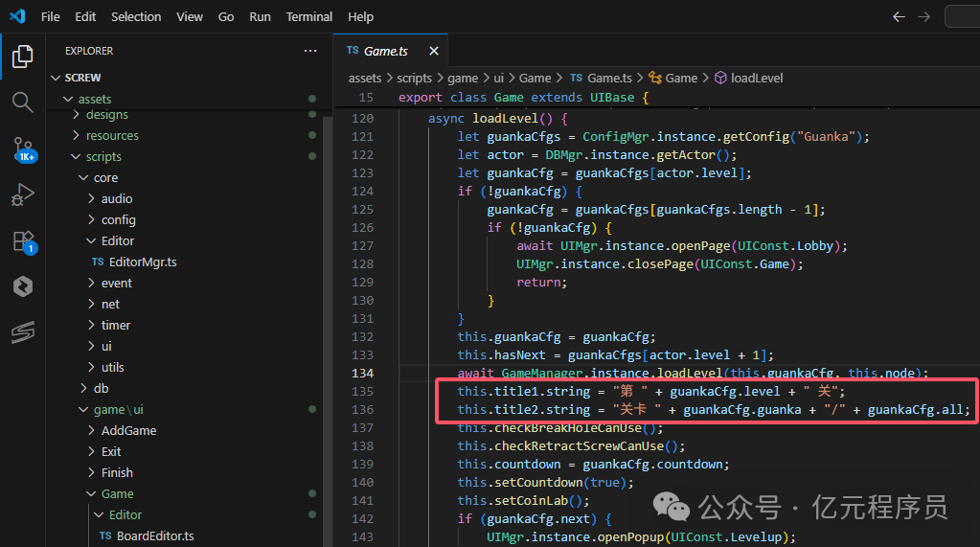Click the Game.ts breadcrumb segment
This screenshot has height=547, width=980.
pyautogui.click(x=602, y=79)
